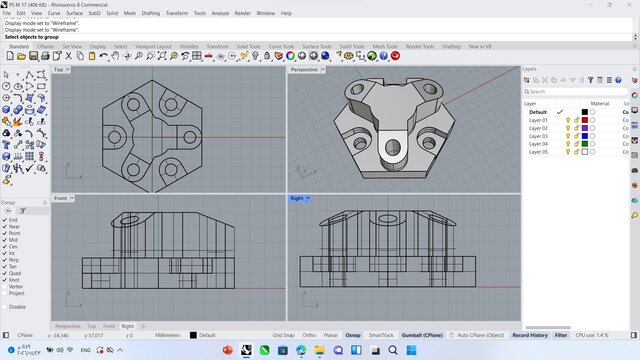640x360 pixels.
Task: Toggle the Mid osnap checkbox
Action: coord(5,240)
